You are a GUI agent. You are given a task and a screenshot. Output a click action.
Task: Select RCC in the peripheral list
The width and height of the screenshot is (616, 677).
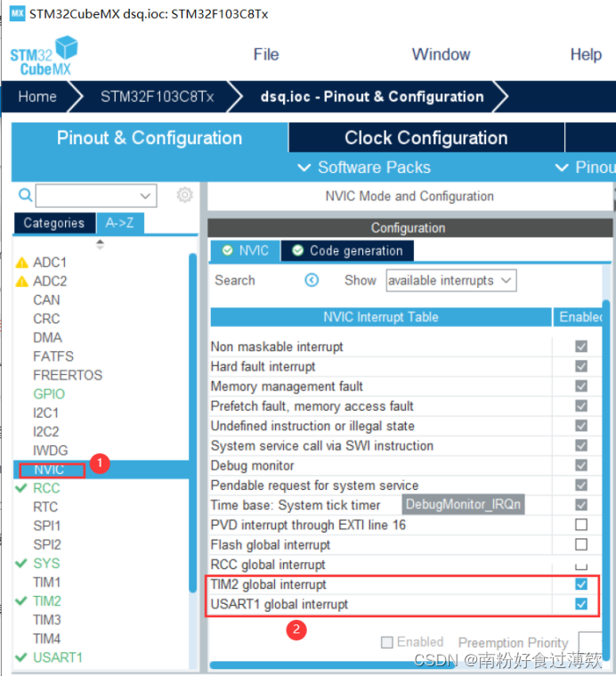46,488
